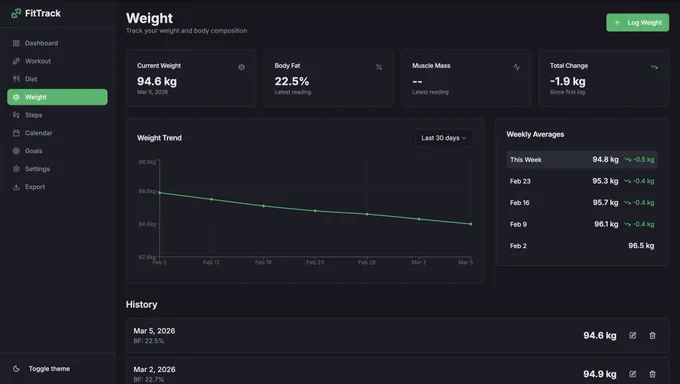
Task: Click the Workout dumbbell icon
Action: (x=16, y=61)
